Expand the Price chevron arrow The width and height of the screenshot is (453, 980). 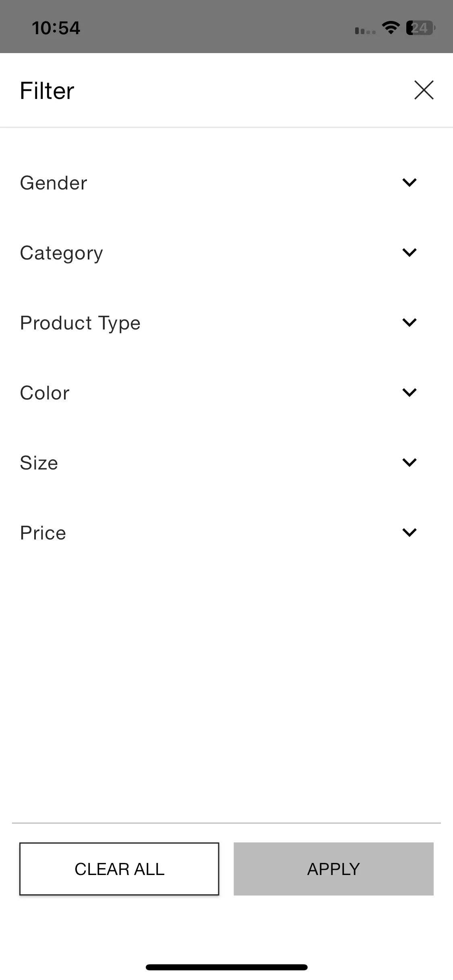click(x=409, y=533)
